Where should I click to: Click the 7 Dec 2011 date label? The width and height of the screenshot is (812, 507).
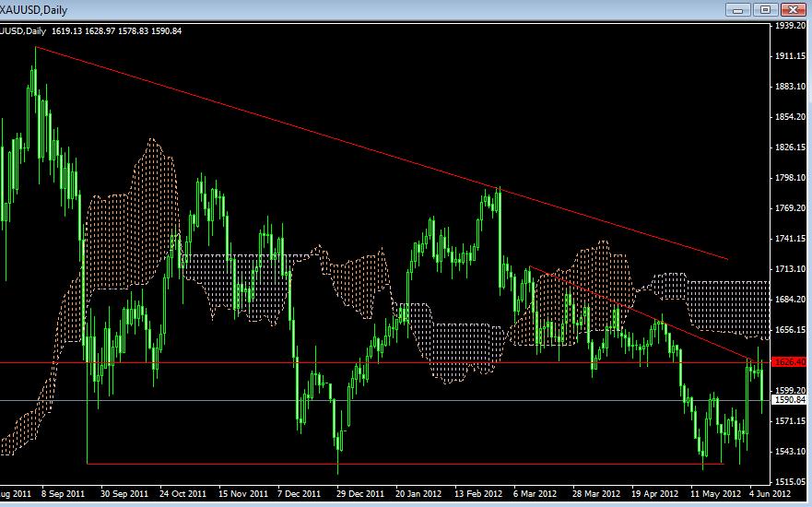point(299,493)
